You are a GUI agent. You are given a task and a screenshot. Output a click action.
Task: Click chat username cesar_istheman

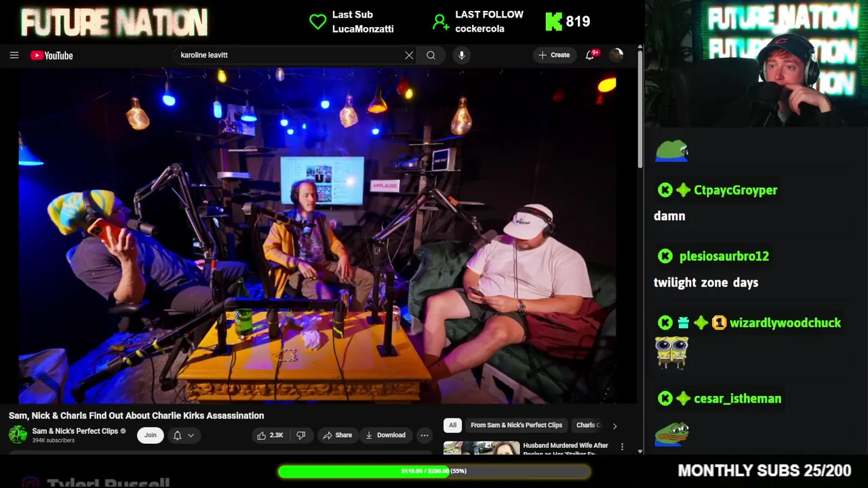coord(738,399)
